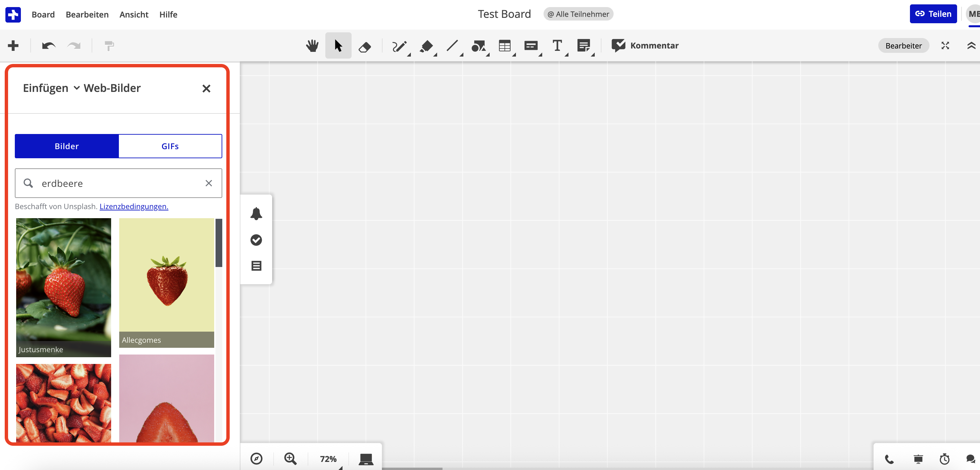Open the Ansicht menu
Viewport: 980px width, 470px height.
(x=134, y=14)
